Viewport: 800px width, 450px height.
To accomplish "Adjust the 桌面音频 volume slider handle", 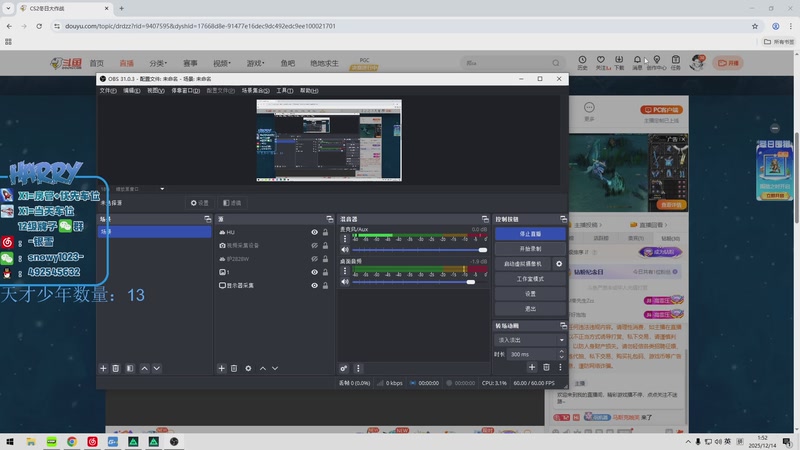I will pyautogui.click(x=471, y=282).
